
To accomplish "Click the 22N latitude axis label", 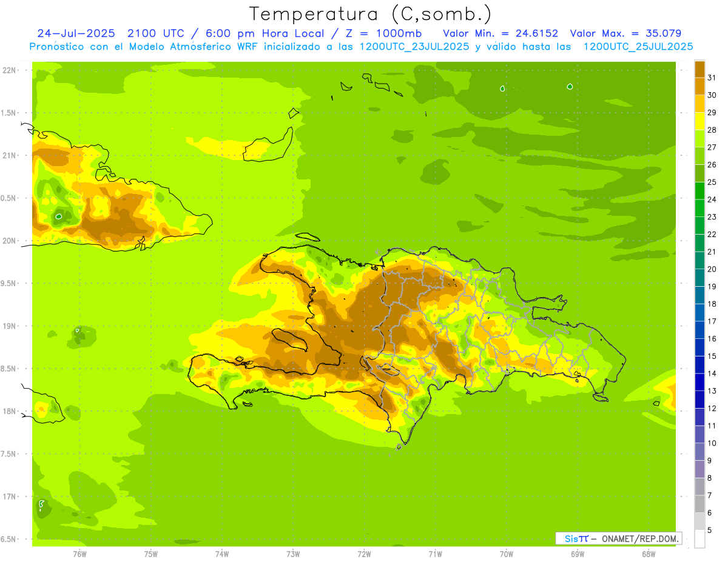I will point(10,70).
